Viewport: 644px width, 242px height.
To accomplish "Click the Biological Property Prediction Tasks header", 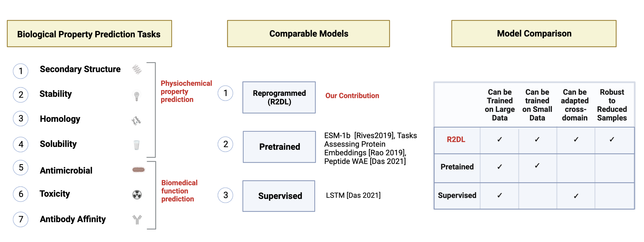I will tap(89, 34).
